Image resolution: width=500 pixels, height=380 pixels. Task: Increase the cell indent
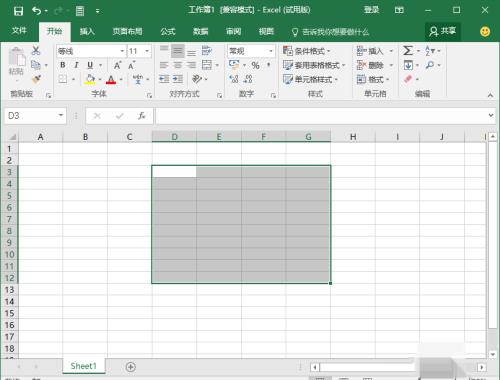(x=178, y=79)
